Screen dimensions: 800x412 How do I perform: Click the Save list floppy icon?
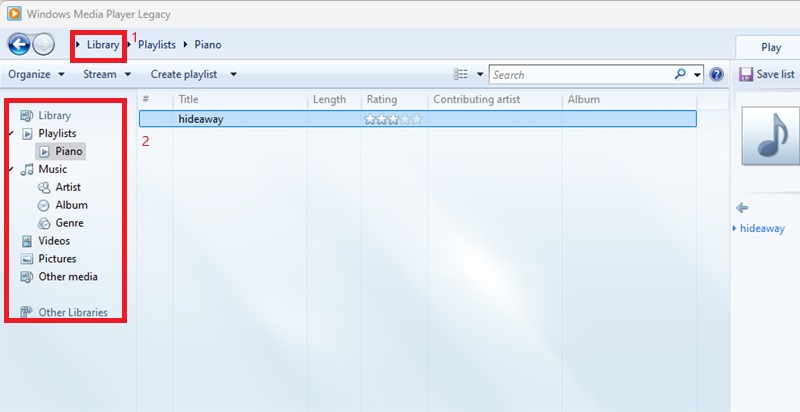click(746, 74)
